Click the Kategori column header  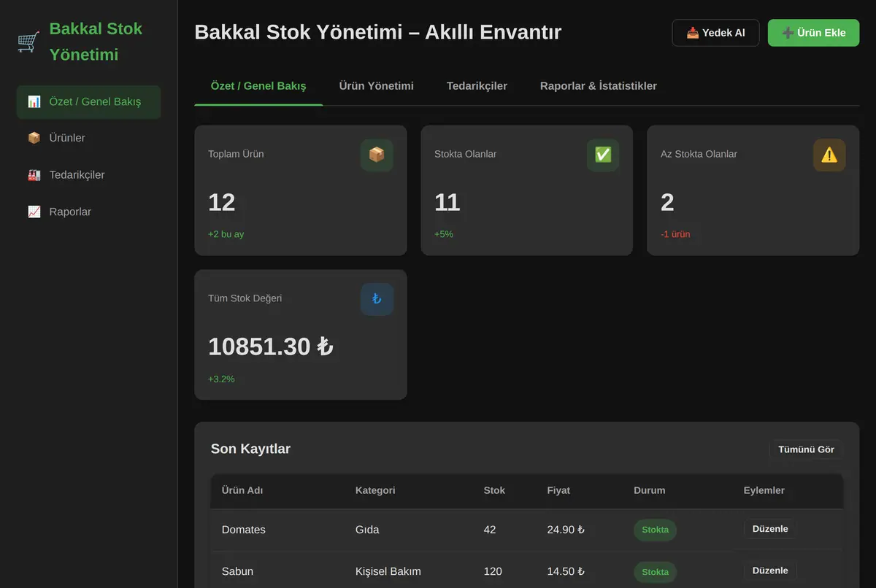[375, 490]
